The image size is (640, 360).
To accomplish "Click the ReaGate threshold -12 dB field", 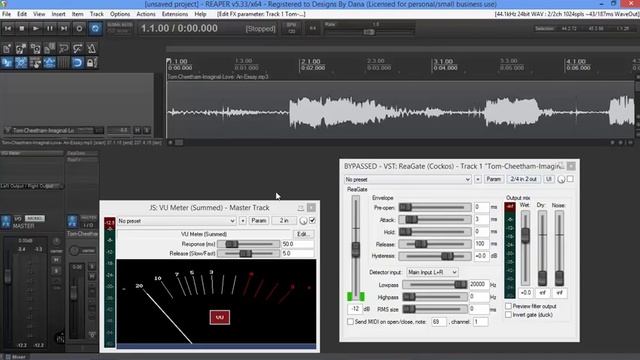I will point(355,309).
